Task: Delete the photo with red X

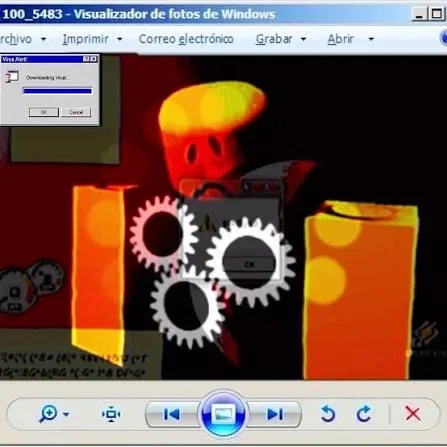Action: 413,414
